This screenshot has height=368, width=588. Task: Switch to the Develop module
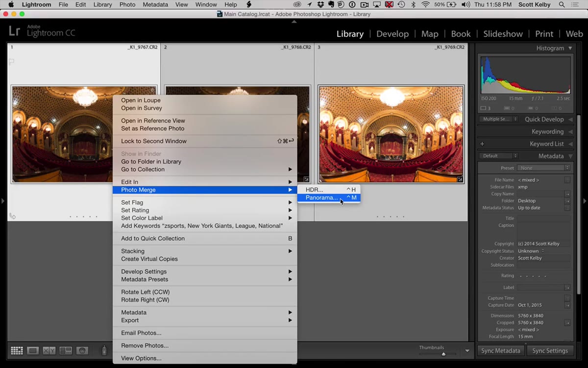[392, 34]
